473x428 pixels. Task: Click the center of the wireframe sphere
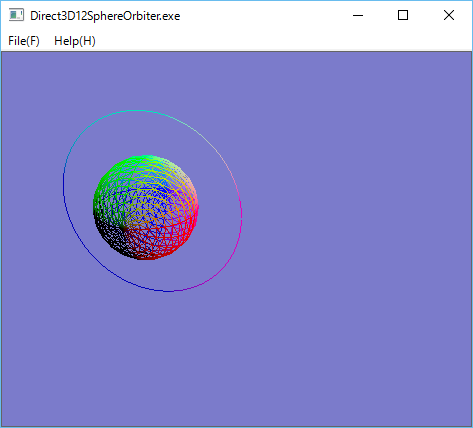(x=146, y=207)
